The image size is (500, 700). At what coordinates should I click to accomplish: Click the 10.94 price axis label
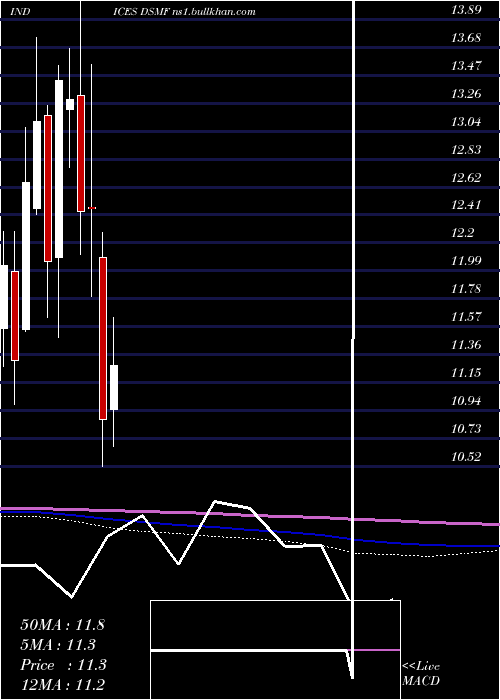click(x=466, y=401)
